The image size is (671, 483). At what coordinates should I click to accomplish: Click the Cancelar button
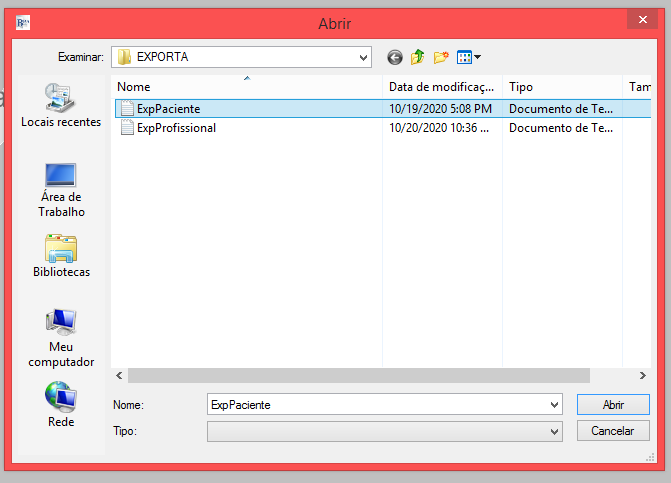point(613,431)
